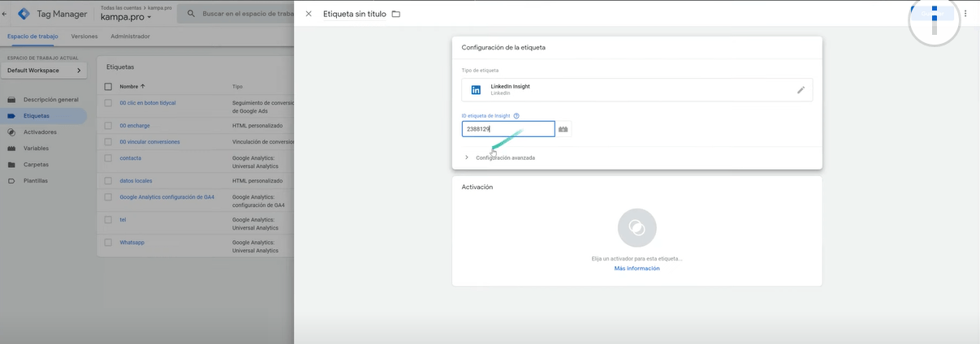
Task: Switch to Administrador tab
Action: pyautogui.click(x=130, y=37)
